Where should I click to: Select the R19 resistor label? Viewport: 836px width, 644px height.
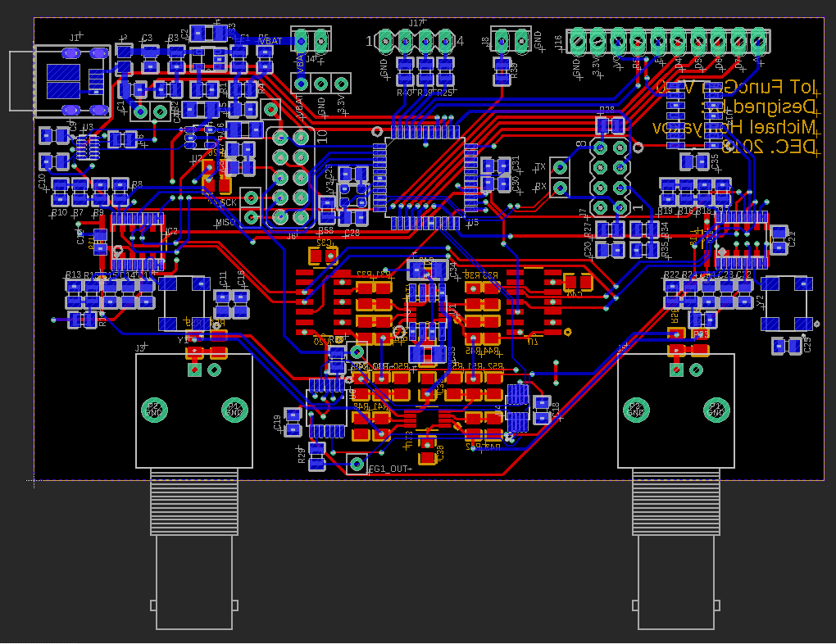(665, 211)
